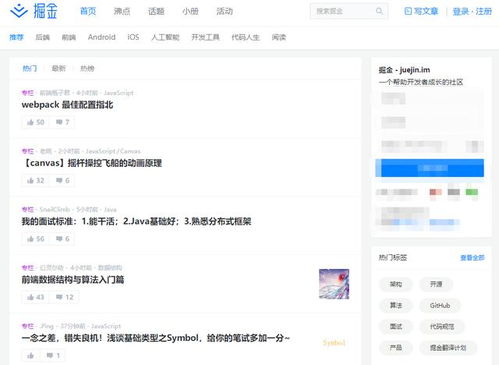499x365 pixels.
Task: Open the webpack 最佳配置指北 article title
Action: click(x=67, y=105)
